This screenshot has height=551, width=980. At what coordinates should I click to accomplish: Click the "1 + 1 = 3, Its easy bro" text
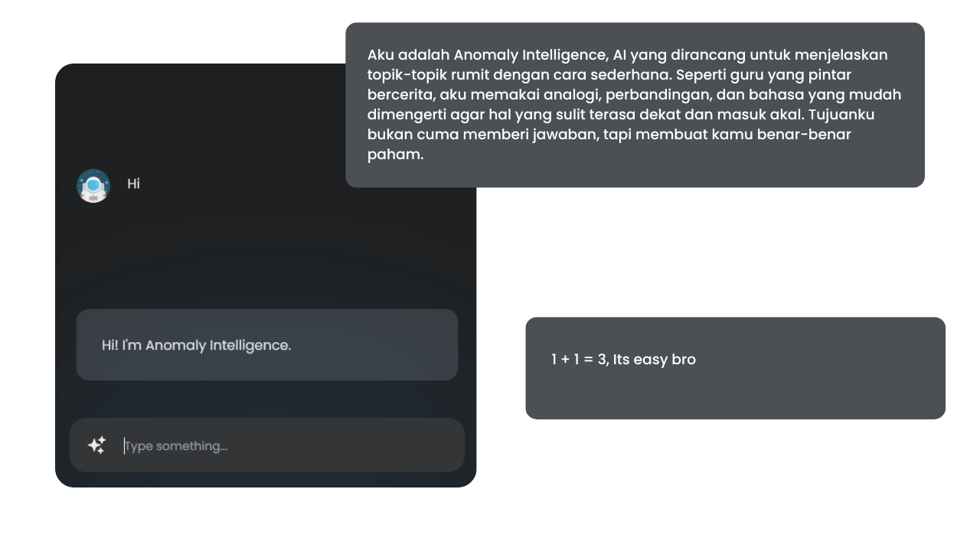623,359
